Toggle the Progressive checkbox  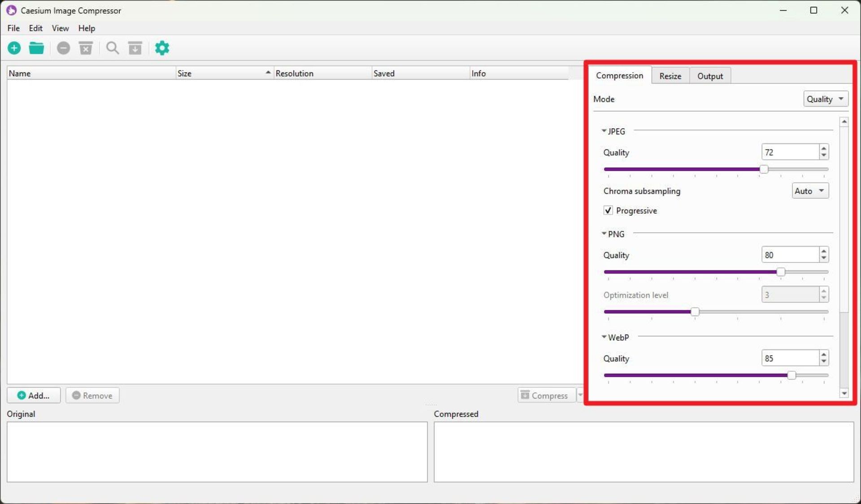click(x=608, y=210)
